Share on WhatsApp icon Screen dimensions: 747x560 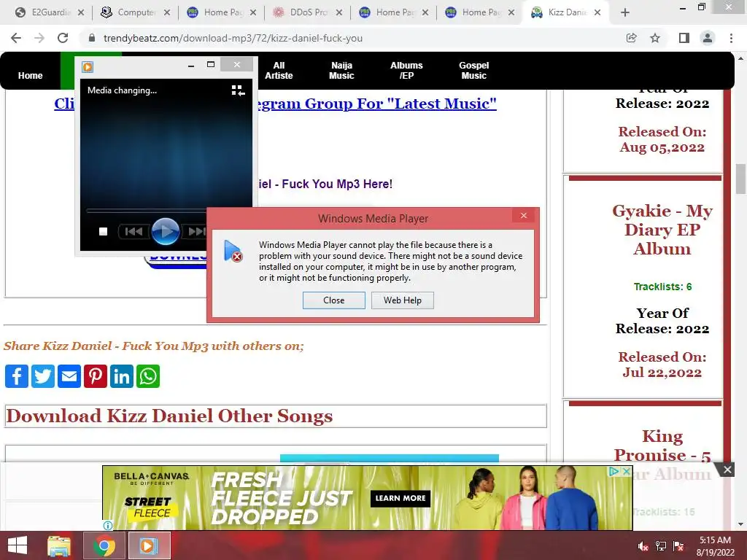point(148,376)
